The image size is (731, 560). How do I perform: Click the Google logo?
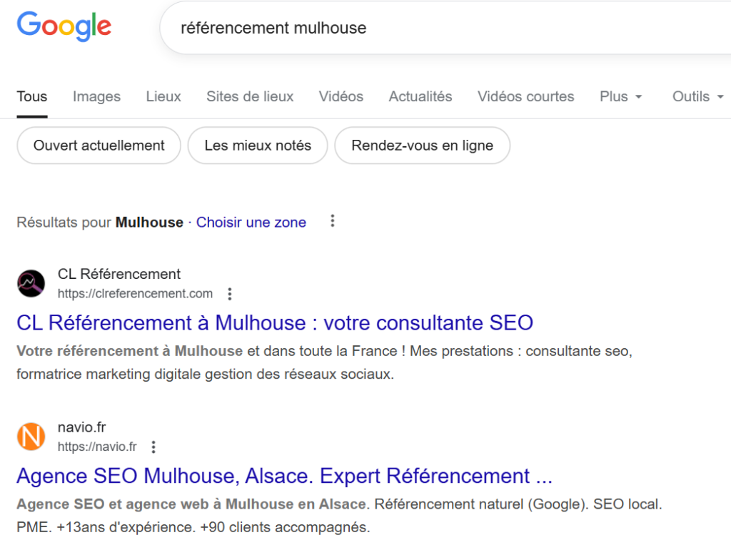click(64, 26)
